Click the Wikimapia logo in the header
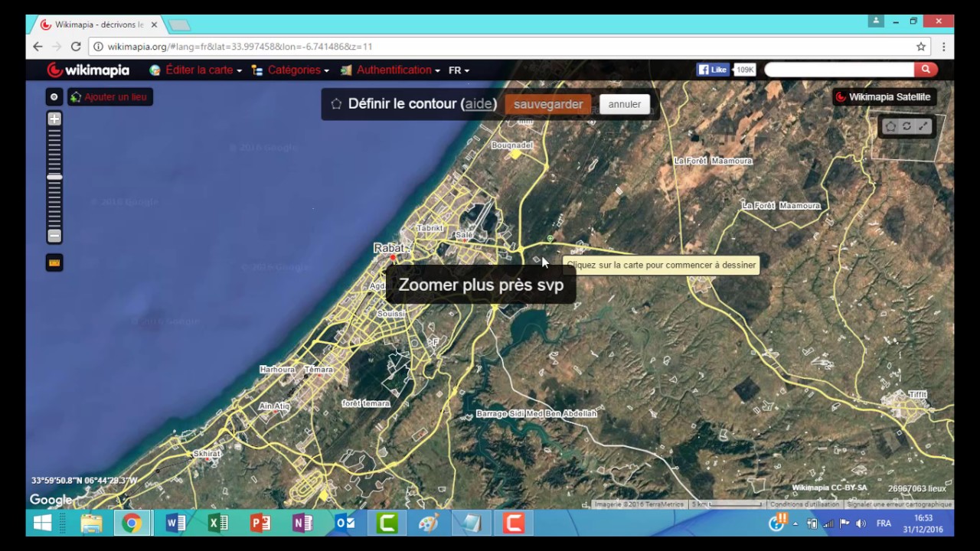This screenshot has width=980, height=551. point(88,70)
